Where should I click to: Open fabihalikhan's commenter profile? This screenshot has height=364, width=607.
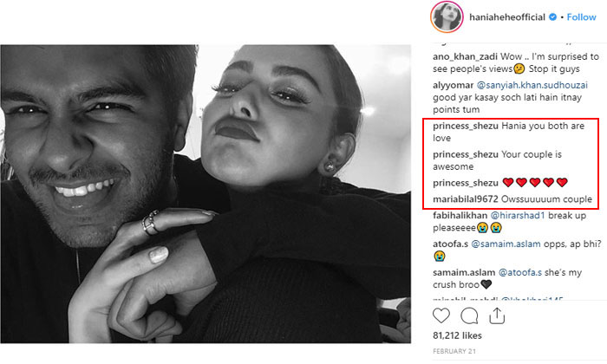click(460, 216)
